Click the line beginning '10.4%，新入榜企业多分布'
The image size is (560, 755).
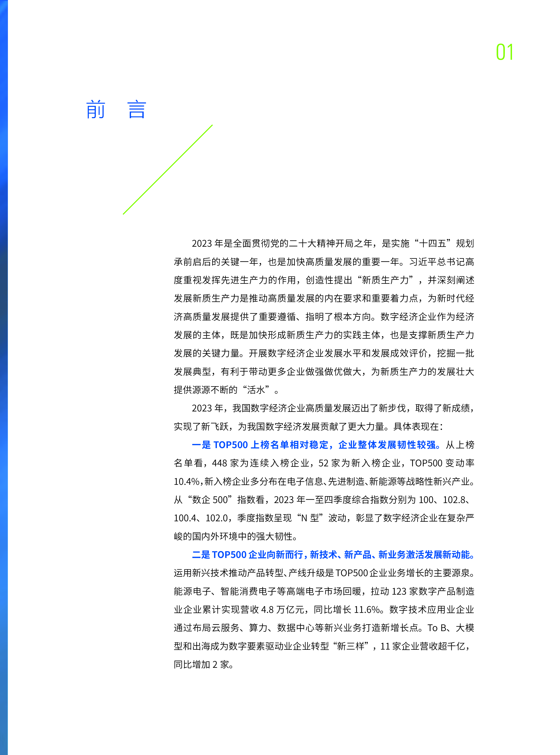point(324,481)
